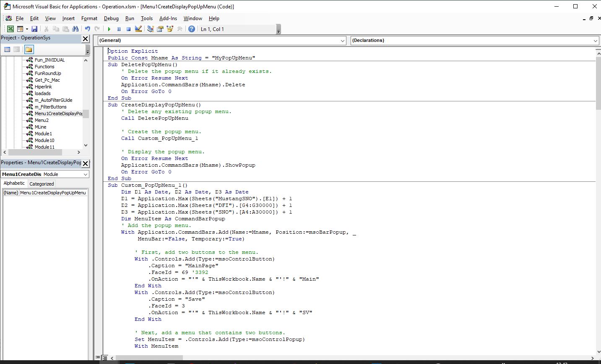Screen dimensions: 601x364
Task: Click the View Microsoft Excel icon
Action: (10, 29)
